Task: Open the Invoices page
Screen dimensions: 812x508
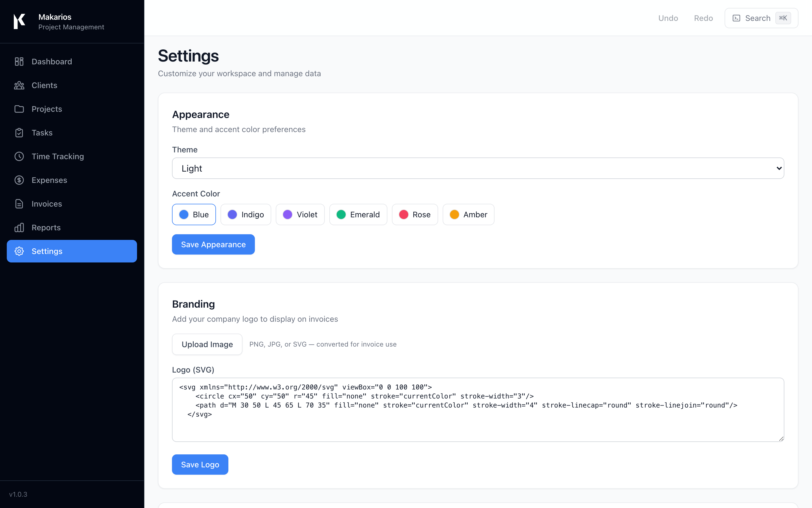Action: (72, 204)
